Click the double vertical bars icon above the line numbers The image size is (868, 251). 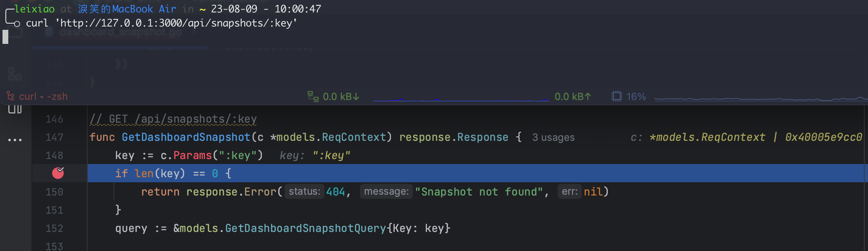pos(15,109)
